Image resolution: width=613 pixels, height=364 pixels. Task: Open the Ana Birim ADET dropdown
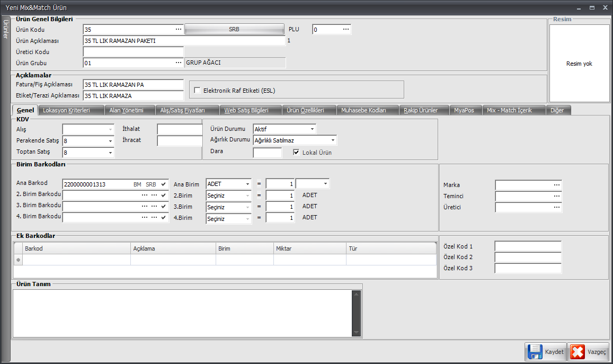(248, 184)
